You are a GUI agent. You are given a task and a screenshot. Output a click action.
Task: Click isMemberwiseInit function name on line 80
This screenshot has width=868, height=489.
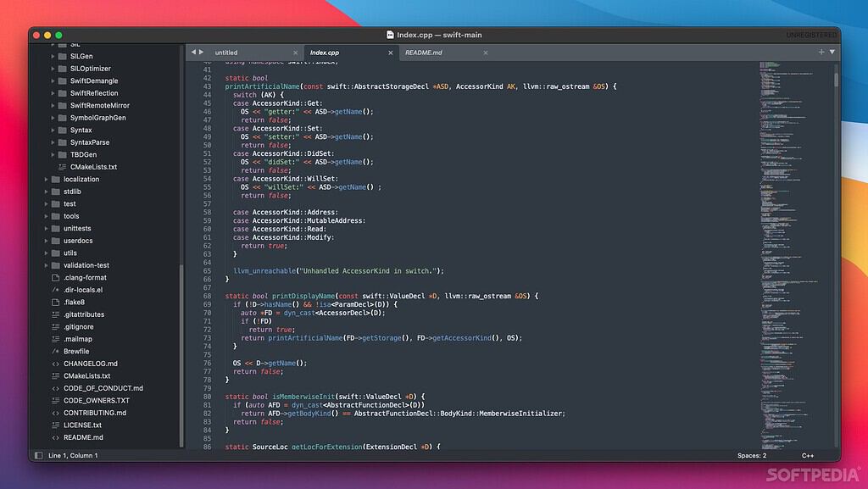click(x=303, y=397)
